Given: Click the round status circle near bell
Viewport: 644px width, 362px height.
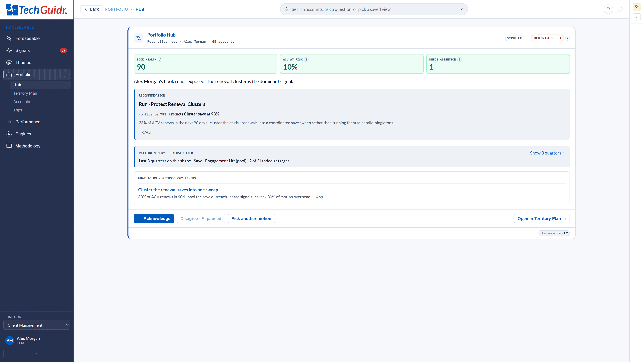Looking at the screenshot, I should click(620, 9).
